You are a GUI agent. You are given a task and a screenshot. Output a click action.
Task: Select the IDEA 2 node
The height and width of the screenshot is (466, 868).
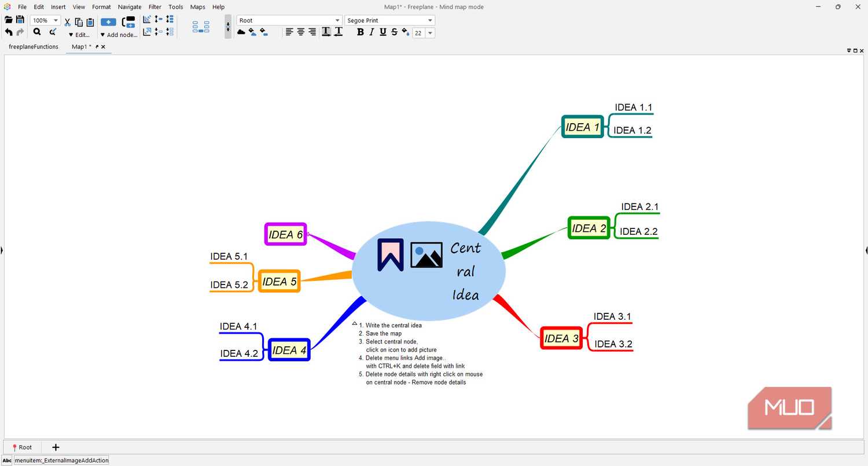pos(589,228)
